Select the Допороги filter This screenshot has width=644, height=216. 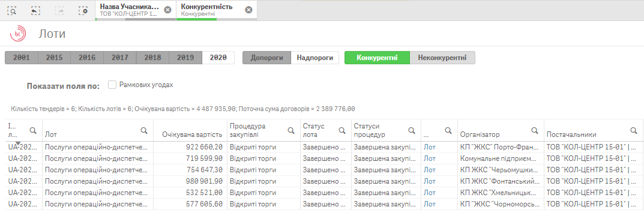coord(267,58)
